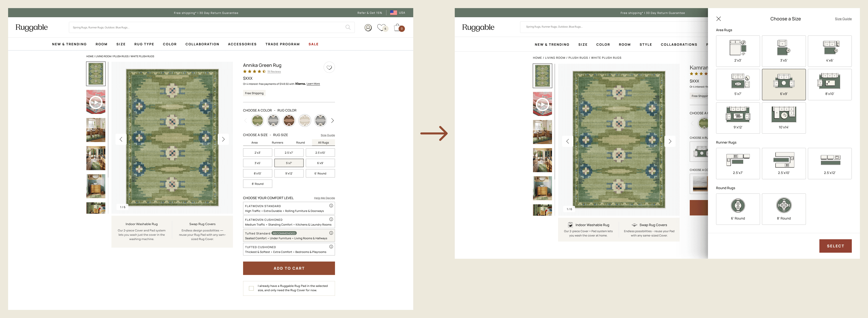Choose the 5'x7' size button in left mockup
This screenshot has width=868, height=318.
click(x=289, y=163)
